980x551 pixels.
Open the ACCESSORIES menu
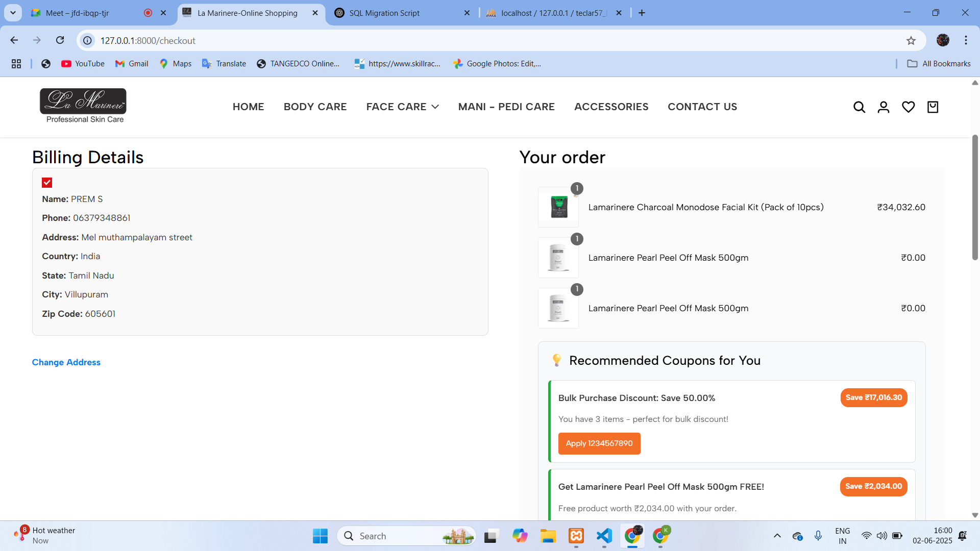coord(611,107)
